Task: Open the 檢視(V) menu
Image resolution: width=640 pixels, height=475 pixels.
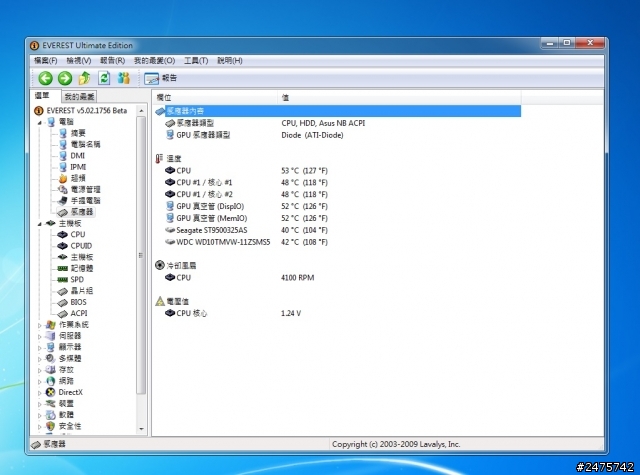Action: [78, 61]
